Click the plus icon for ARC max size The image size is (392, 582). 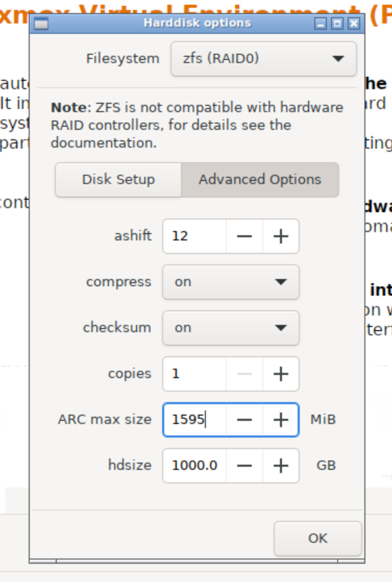tap(281, 420)
